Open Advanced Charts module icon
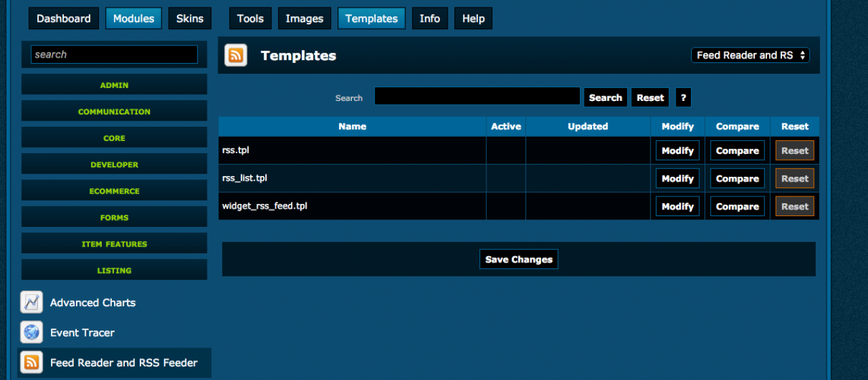Screen dimensions: 868x380 pyautogui.click(x=32, y=303)
